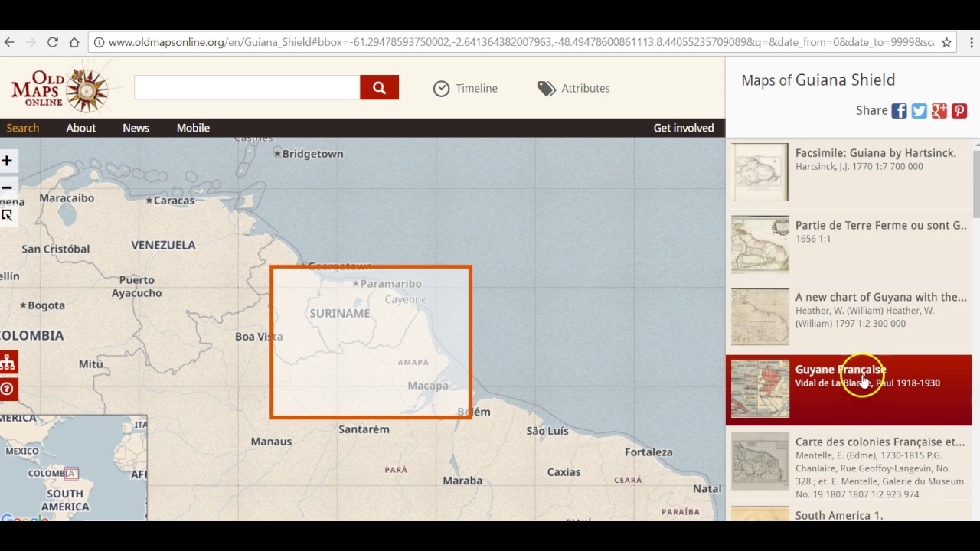This screenshot has width=980, height=551.
Task: Open the Attributes filter
Action: click(574, 88)
